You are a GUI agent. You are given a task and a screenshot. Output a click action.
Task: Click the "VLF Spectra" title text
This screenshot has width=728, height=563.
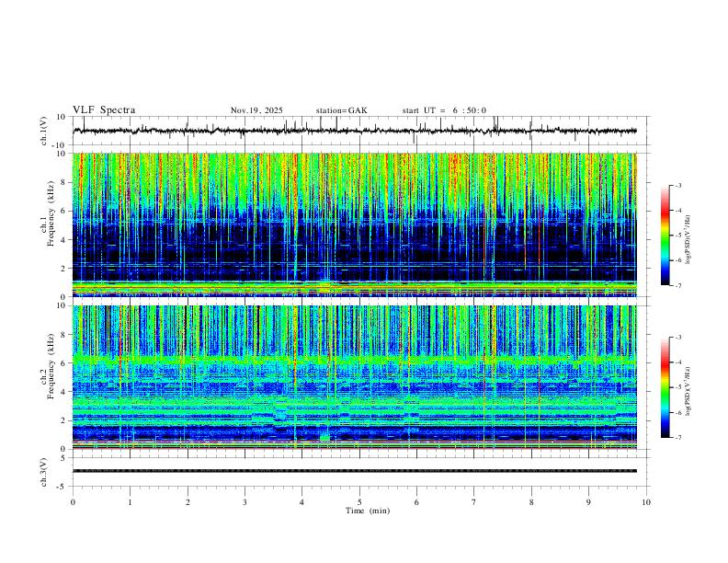pos(104,110)
